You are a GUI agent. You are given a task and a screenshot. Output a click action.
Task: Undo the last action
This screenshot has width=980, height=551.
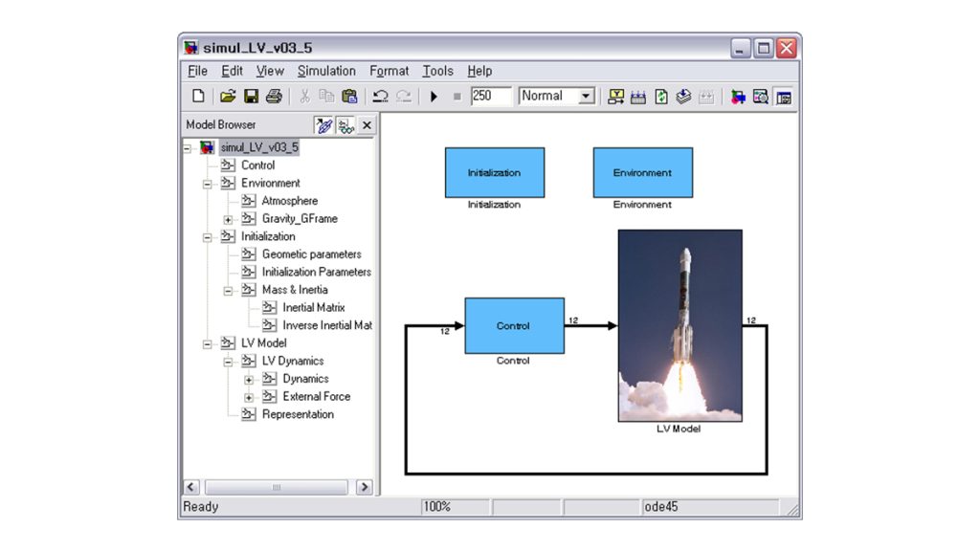pos(380,97)
